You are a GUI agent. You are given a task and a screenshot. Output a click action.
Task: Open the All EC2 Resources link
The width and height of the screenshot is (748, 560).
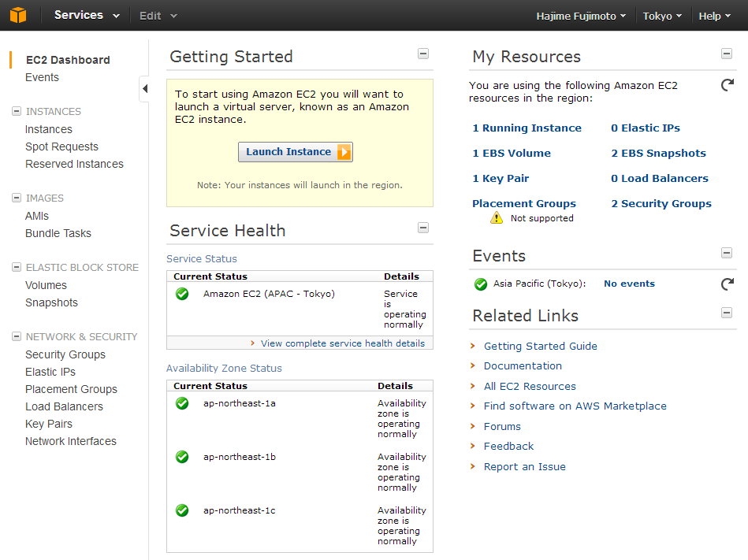click(530, 386)
